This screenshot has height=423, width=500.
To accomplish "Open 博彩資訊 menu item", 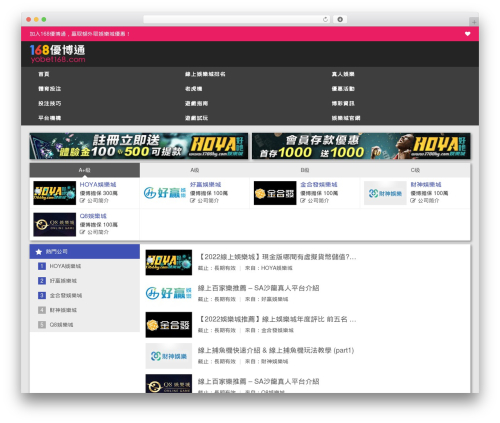I will point(343,103).
